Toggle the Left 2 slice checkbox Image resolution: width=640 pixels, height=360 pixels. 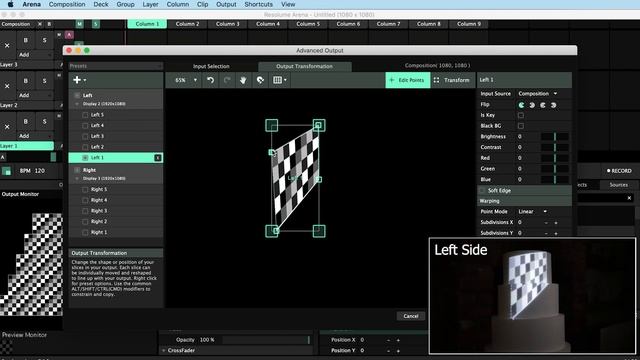point(85,147)
